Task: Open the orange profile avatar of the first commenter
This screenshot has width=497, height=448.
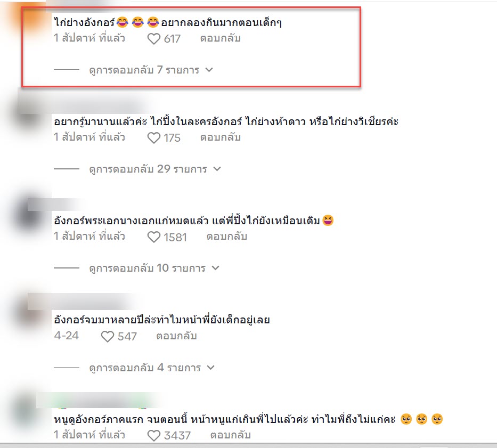Action: [x=29, y=18]
